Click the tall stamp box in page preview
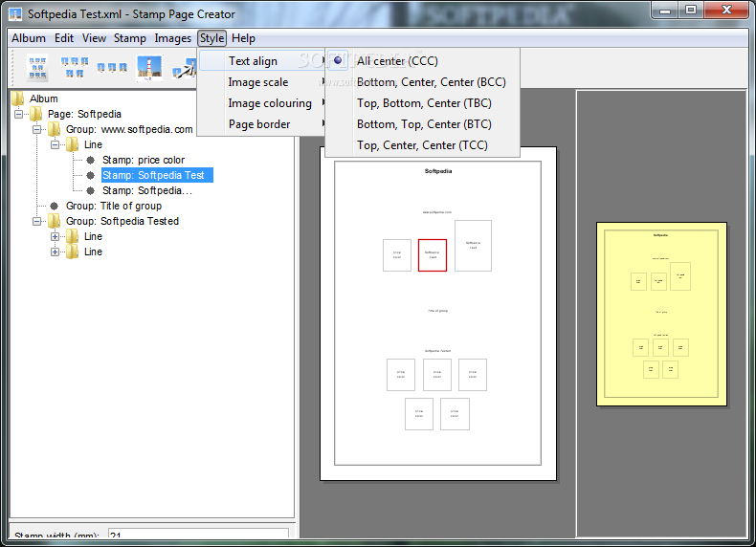 [473, 246]
